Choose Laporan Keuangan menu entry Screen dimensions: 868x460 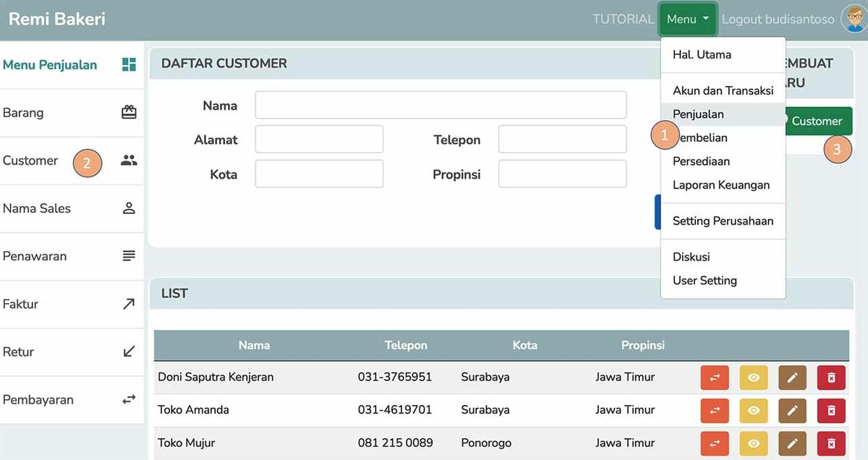coord(720,184)
